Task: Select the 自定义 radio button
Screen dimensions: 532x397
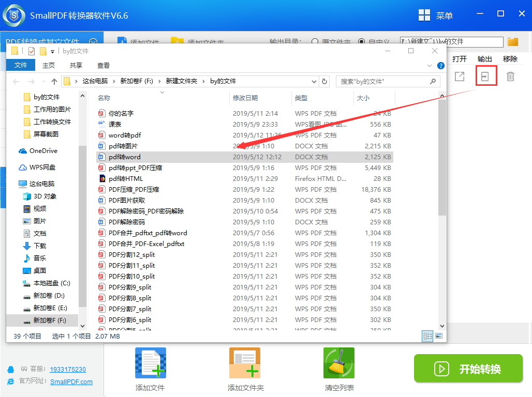Action: coord(362,42)
